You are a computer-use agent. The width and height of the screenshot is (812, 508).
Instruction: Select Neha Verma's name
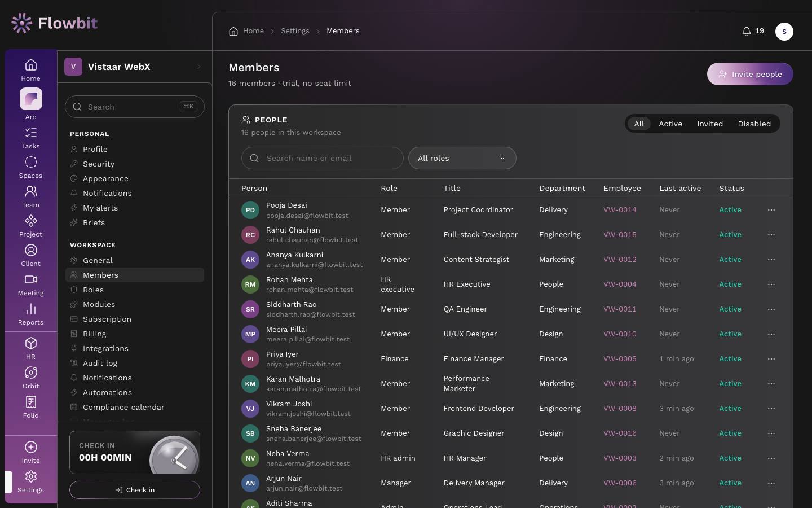coord(288,454)
